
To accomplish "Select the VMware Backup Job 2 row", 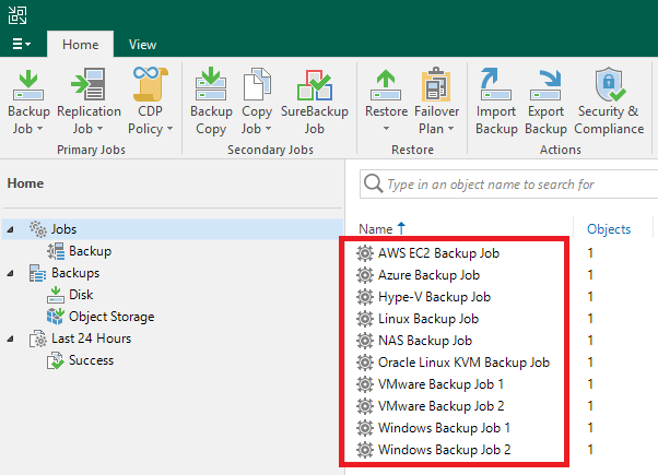I will click(505, 406).
